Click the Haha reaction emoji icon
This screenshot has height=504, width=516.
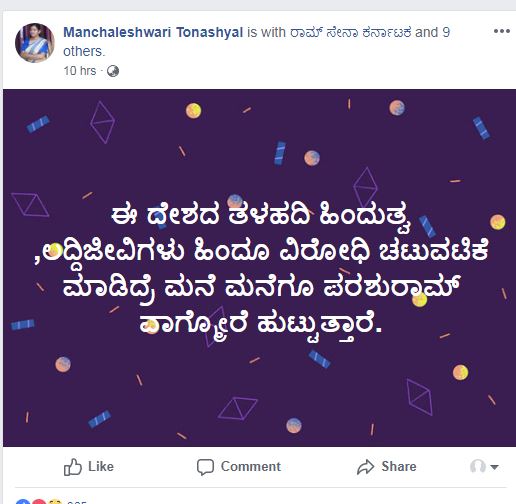click(55, 502)
